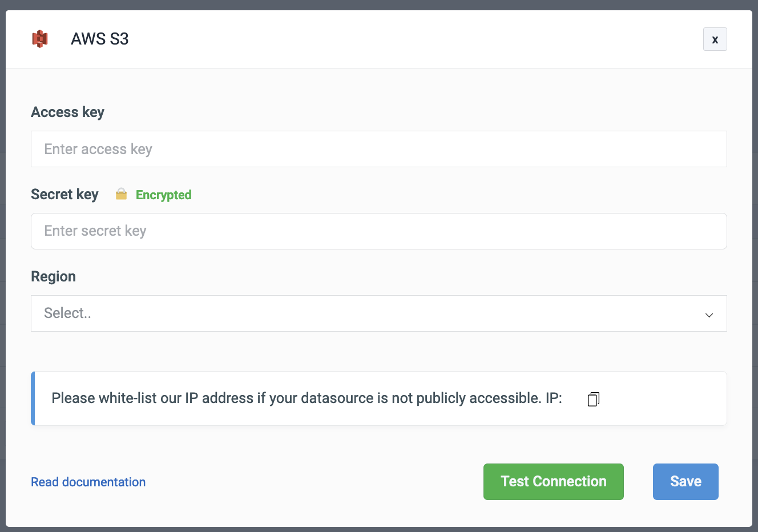Click the "IP:" text in the notice
This screenshot has height=532, width=758.
(554, 398)
